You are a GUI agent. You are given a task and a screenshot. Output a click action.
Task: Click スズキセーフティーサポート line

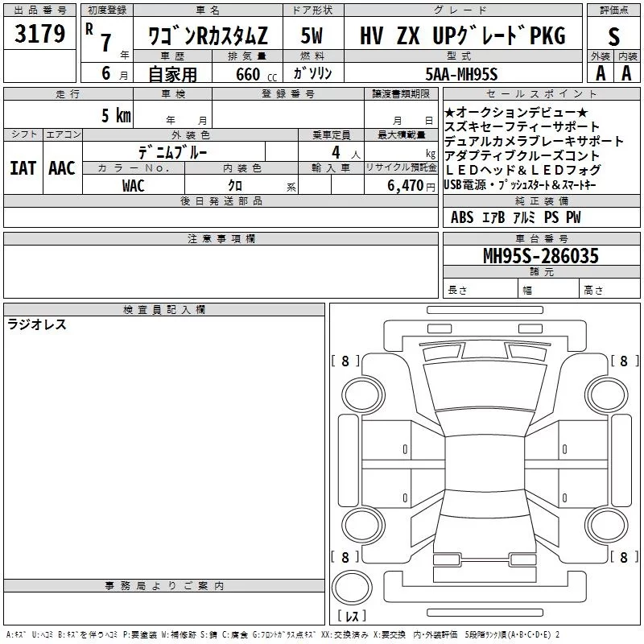[x=522, y=126]
